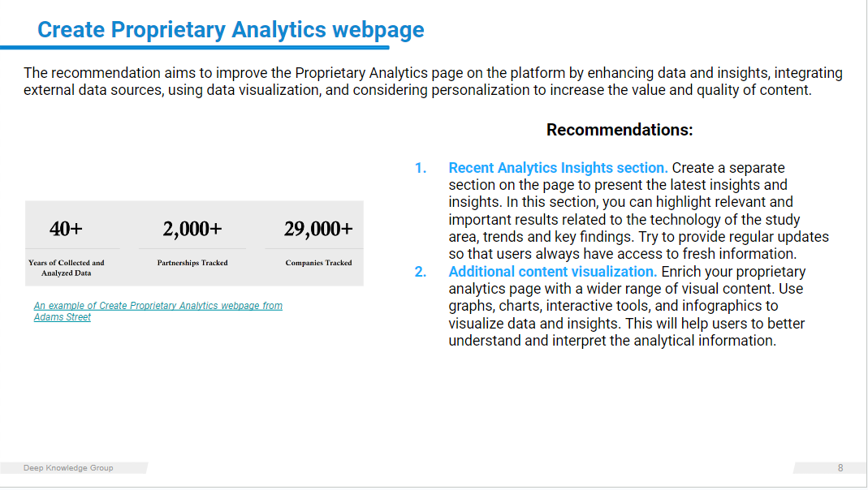Select the "Years of Collected and Analyzed Data" label
The width and height of the screenshot is (868, 490).
pyautogui.click(x=67, y=268)
